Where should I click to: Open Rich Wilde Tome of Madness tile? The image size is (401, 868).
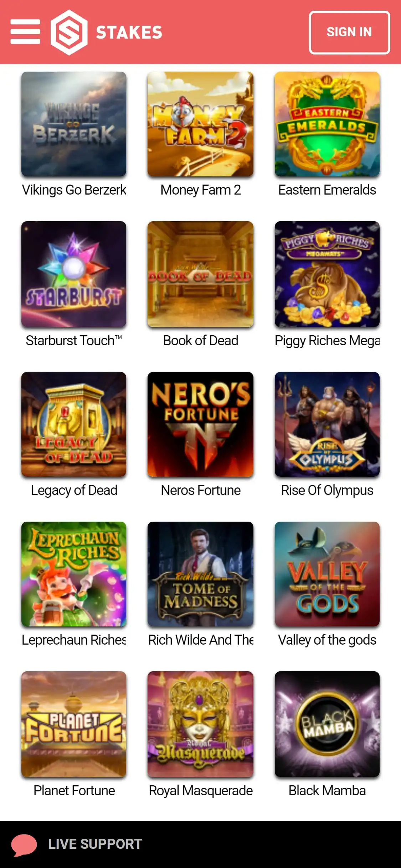pos(201,574)
